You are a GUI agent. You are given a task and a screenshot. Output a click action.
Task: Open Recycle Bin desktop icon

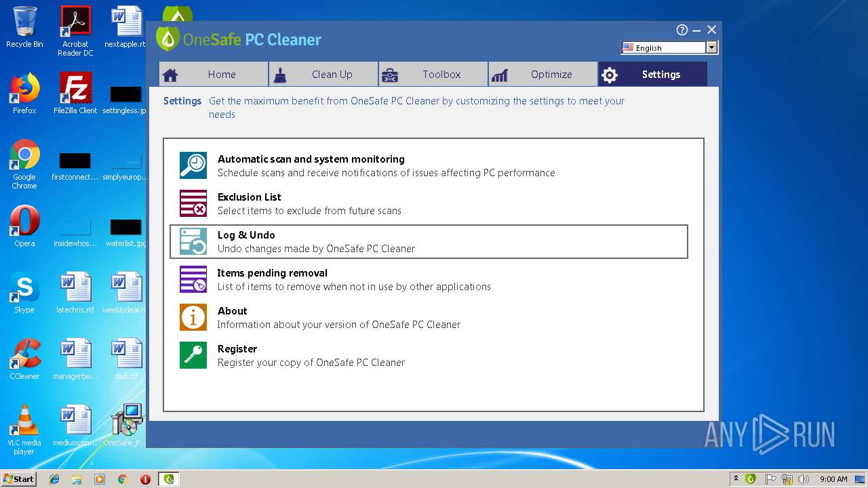coord(24,27)
